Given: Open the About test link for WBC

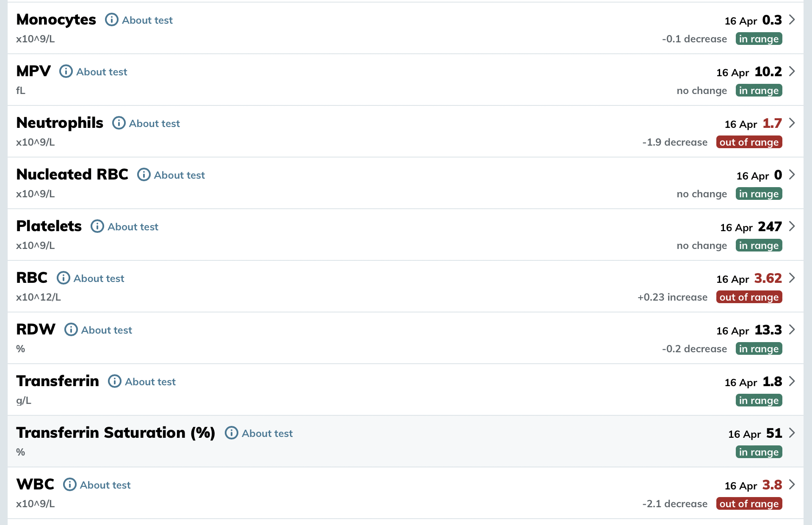Looking at the screenshot, I should pos(105,485).
